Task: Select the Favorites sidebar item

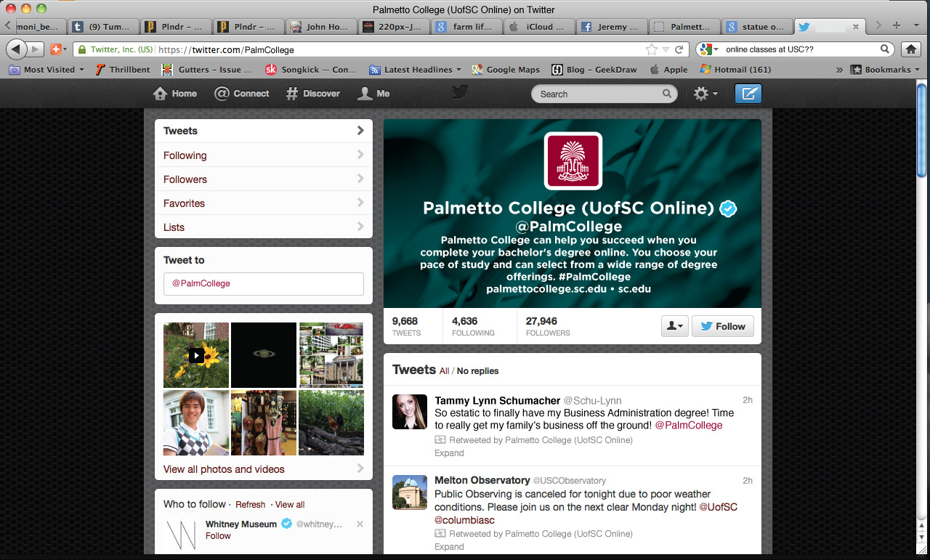Action: coord(264,203)
